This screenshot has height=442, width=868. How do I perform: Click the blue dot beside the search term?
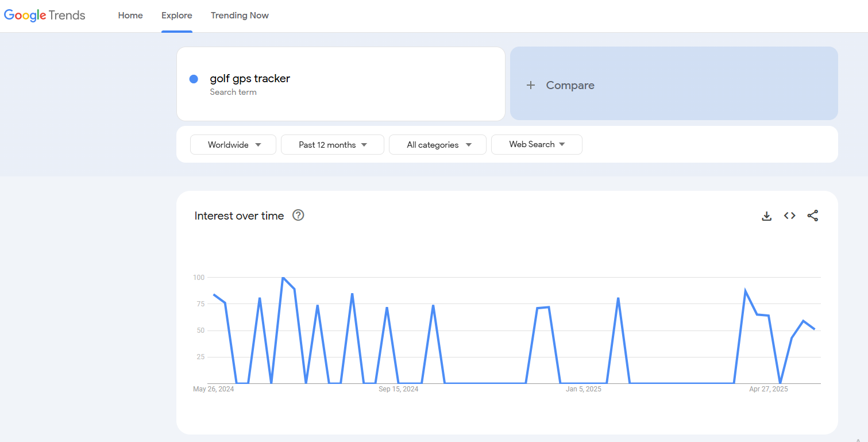tap(194, 79)
